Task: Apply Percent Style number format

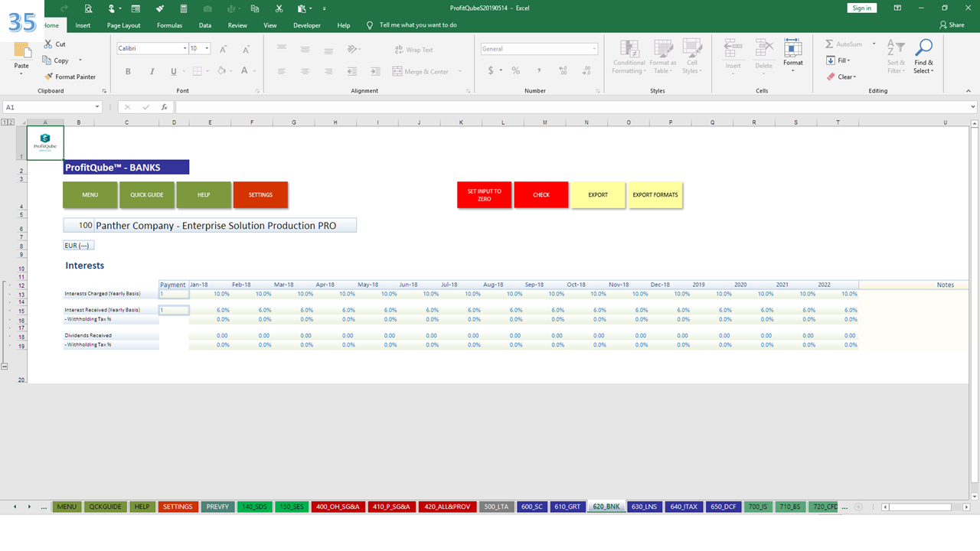Action: (x=516, y=70)
